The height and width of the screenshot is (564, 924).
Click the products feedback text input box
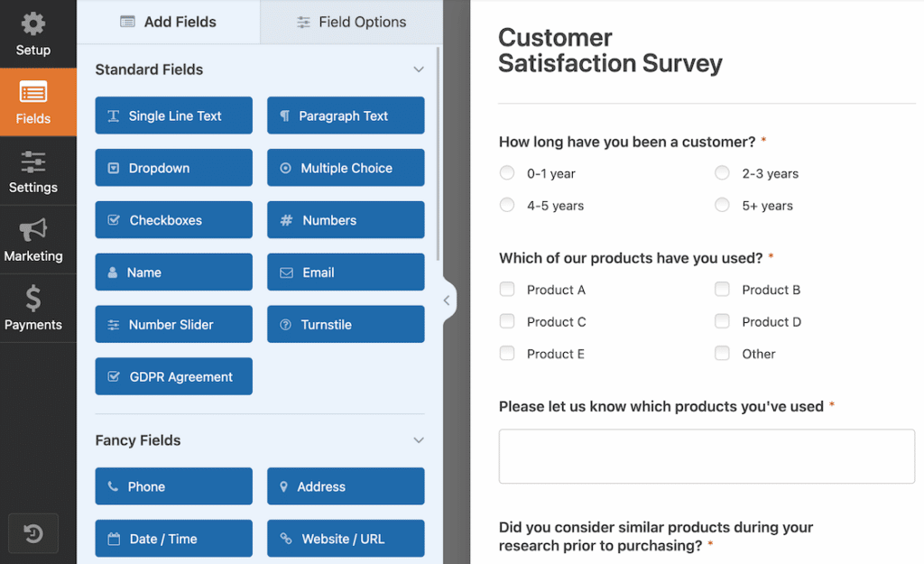[x=707, y=456]
